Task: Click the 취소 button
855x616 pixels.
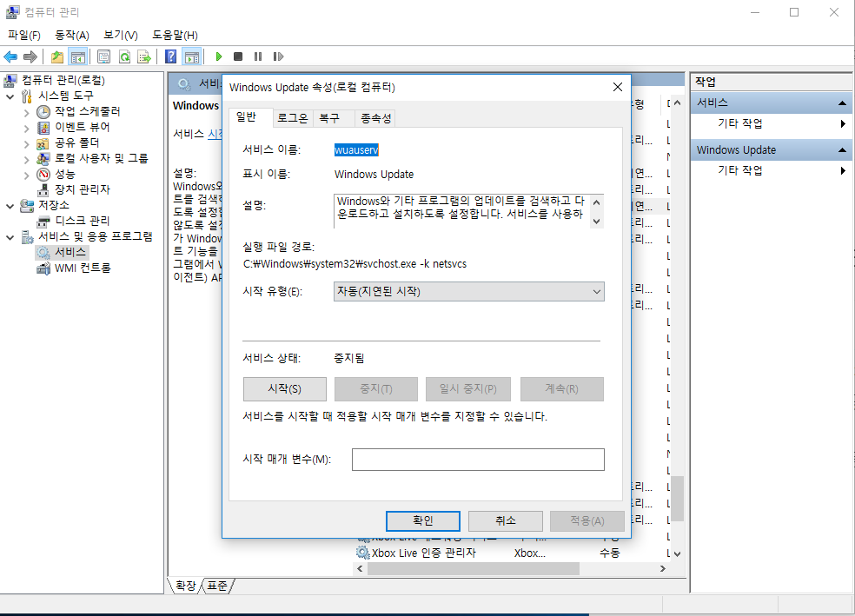Action: [x=506, y=521]
